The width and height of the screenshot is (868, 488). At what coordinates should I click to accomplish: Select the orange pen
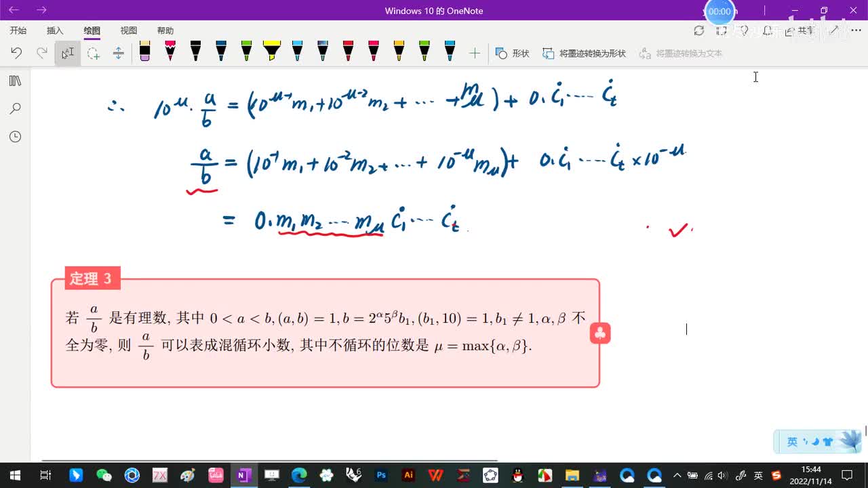coord(399,52)
